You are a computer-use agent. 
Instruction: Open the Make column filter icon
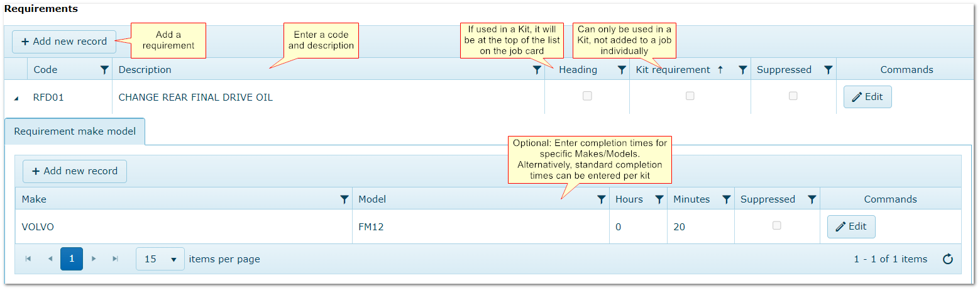[344, 199]
